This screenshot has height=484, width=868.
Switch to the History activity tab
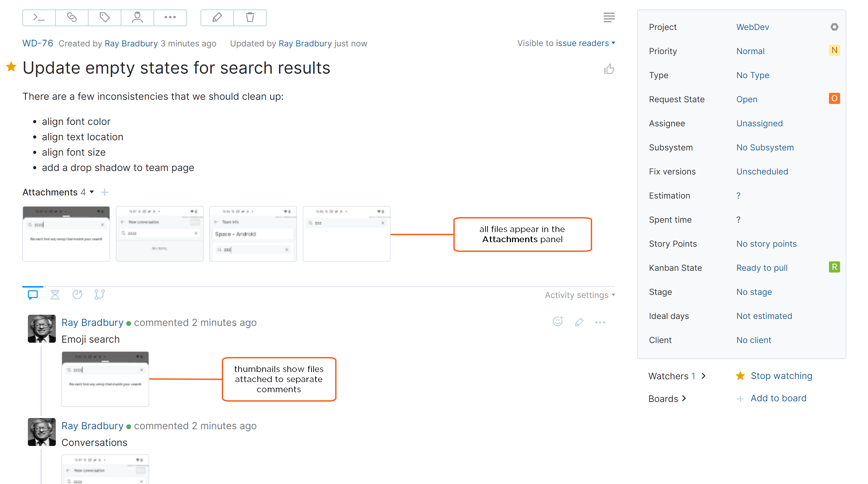[x=55, y=294]
